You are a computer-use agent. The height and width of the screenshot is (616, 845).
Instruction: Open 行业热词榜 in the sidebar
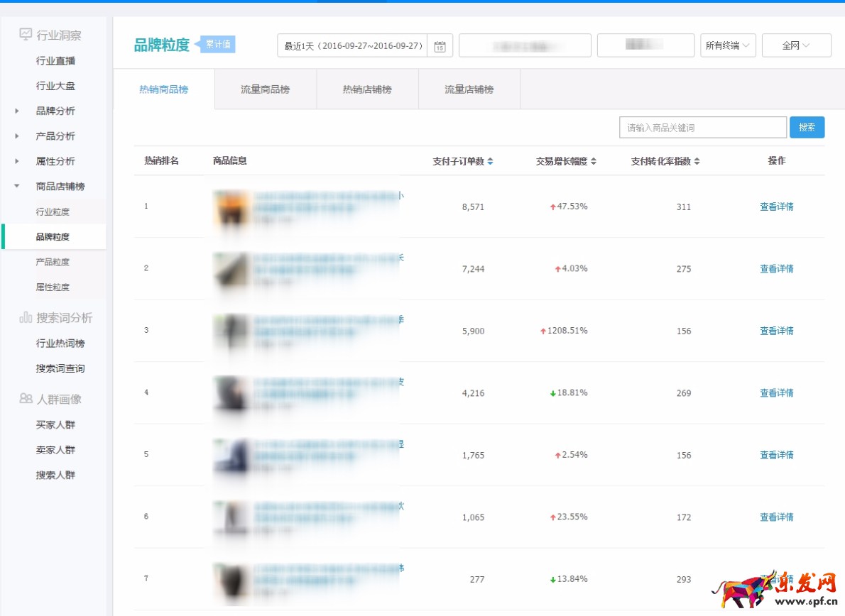[x=60, y=343]
